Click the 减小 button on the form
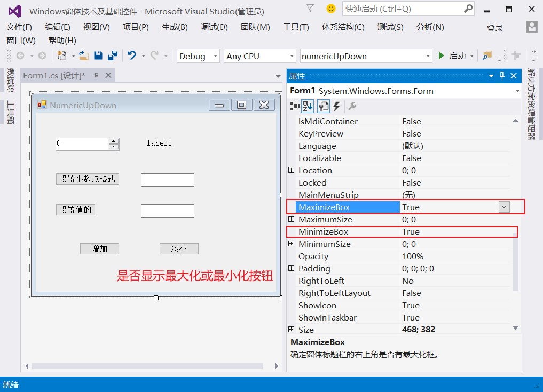Screen dimensions: 543x392 coord(179,249)
